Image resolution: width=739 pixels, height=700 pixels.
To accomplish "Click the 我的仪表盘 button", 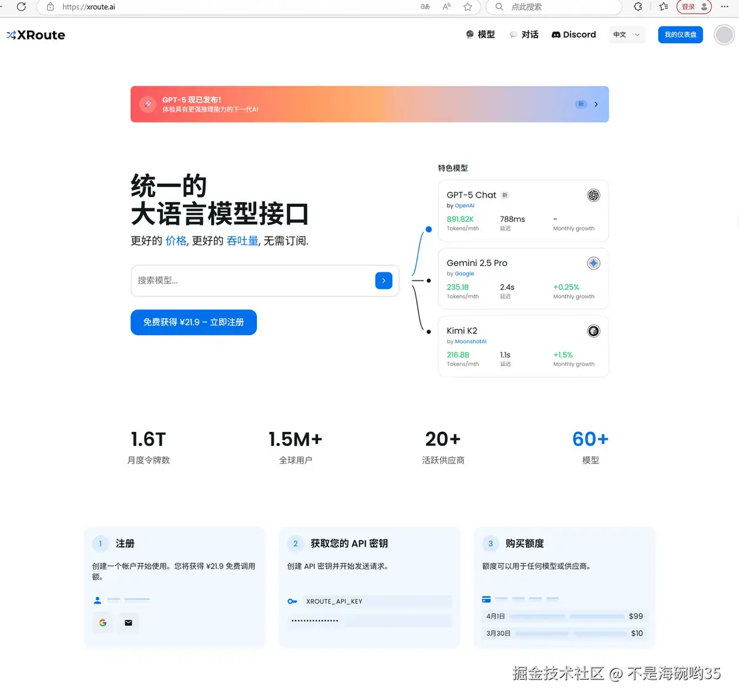I will pyautogui.click(x=680, y=35).
